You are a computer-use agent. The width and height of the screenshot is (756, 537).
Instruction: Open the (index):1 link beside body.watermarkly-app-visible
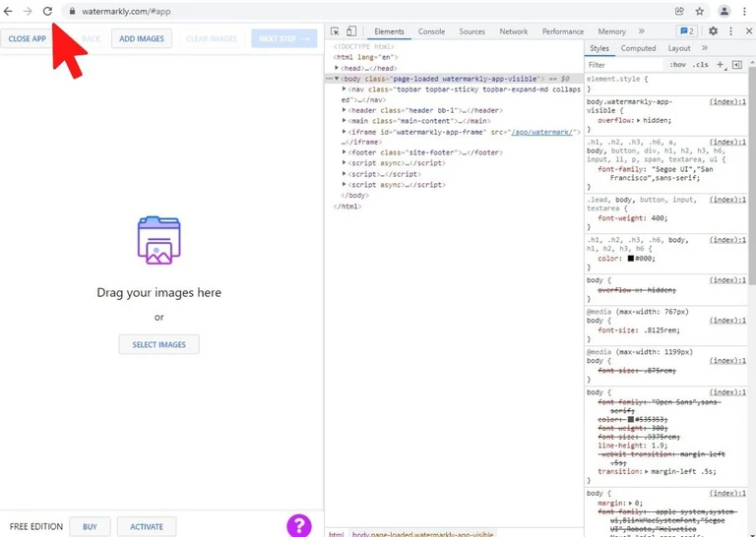(727, 101)
